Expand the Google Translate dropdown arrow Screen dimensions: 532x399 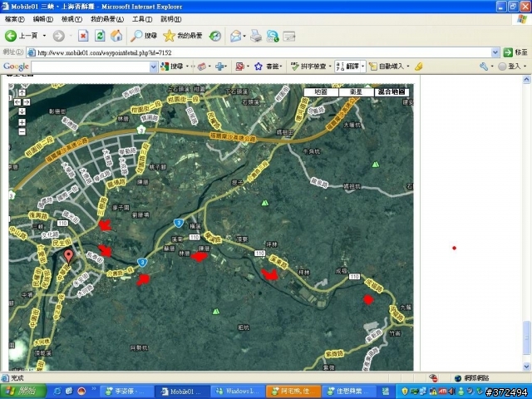pyautogui.click(x=362, y=66)
